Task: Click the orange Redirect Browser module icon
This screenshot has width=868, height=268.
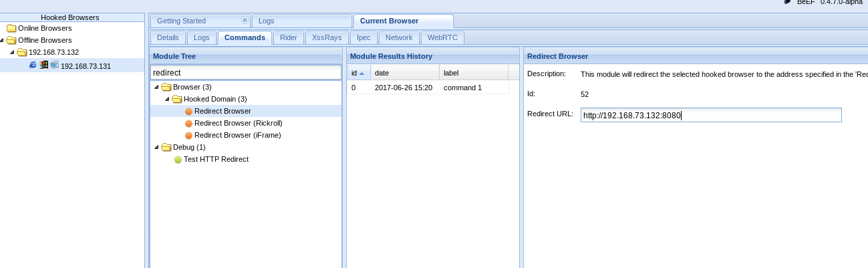Action: click(x=188, y=112)
